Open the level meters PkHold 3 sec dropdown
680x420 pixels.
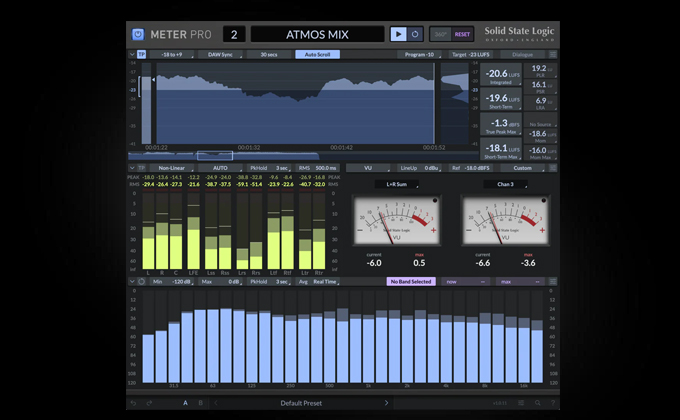(x=269, y=168)
